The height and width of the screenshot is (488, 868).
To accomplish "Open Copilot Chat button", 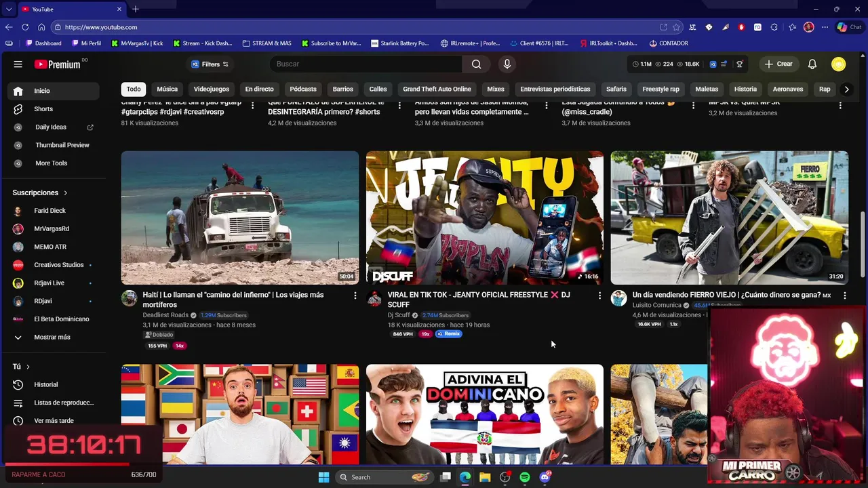I will (x=848, y=27).
